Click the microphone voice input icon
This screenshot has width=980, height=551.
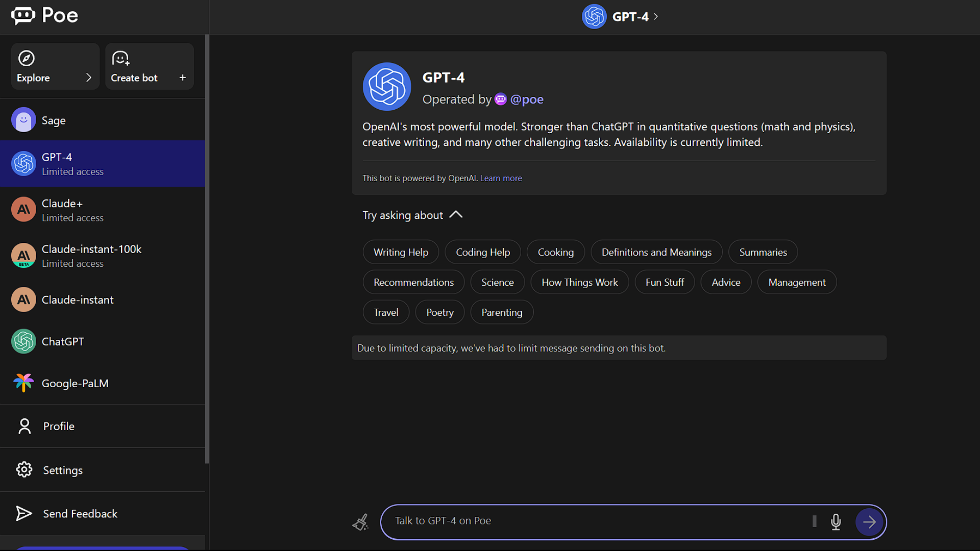click(836, 521)
